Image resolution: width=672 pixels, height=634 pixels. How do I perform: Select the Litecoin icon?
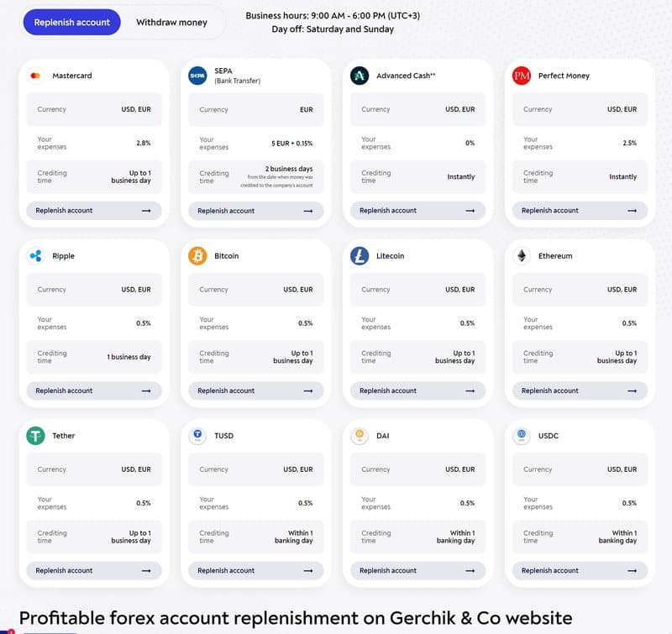click(360, 255)
